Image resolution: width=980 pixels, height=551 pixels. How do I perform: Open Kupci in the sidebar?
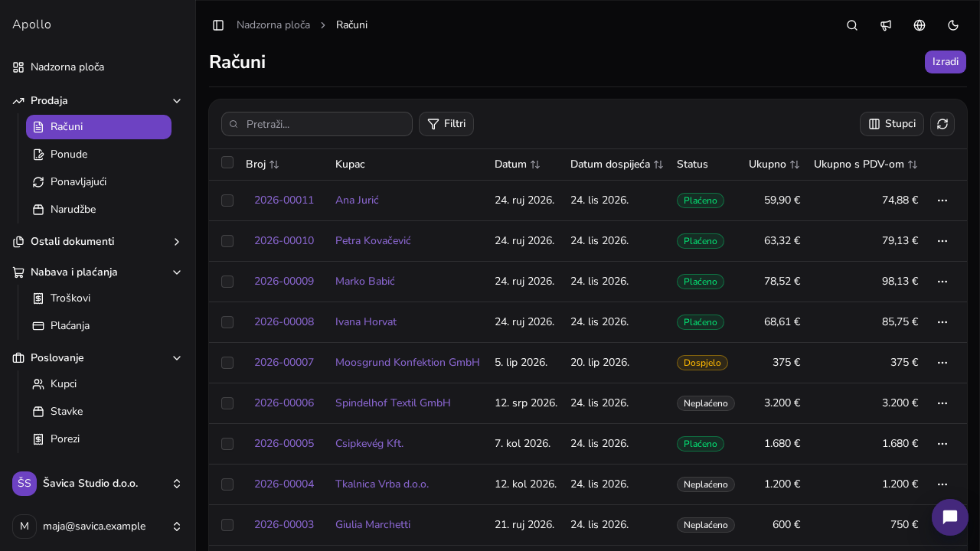pos(99,384)
